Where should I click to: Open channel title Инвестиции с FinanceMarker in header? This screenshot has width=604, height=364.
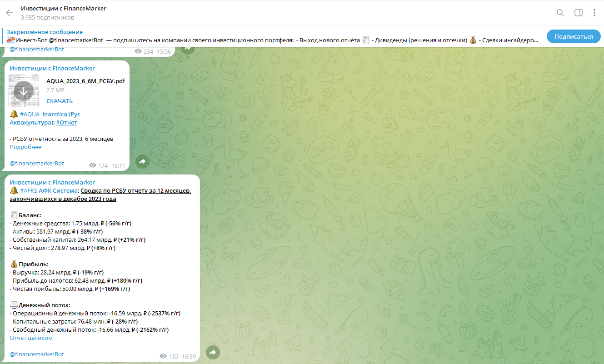[x=64, y=9]
